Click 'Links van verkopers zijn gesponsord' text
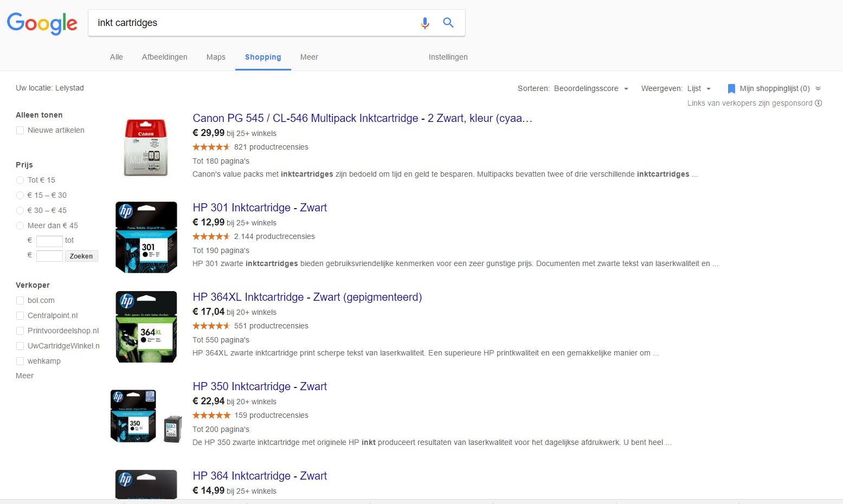The image size is (843, 504). pos(750,103)
